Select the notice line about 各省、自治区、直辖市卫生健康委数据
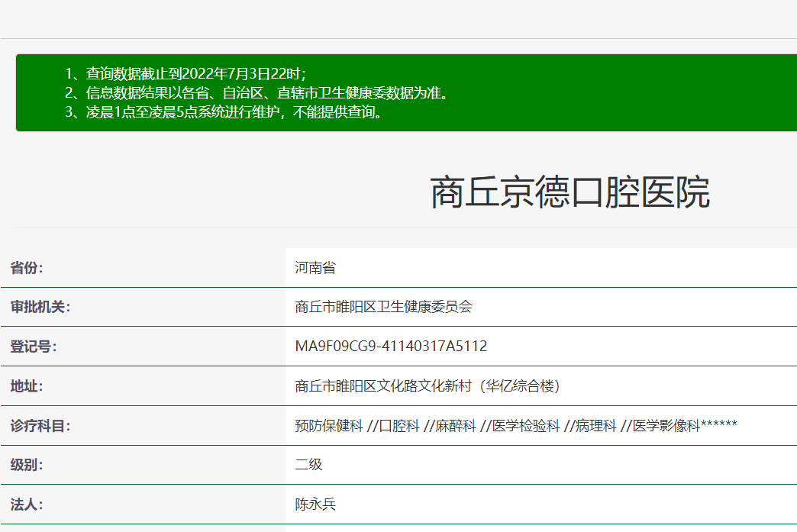The height and width of the screenshot is (532, 797). click(x=257, y=93)
